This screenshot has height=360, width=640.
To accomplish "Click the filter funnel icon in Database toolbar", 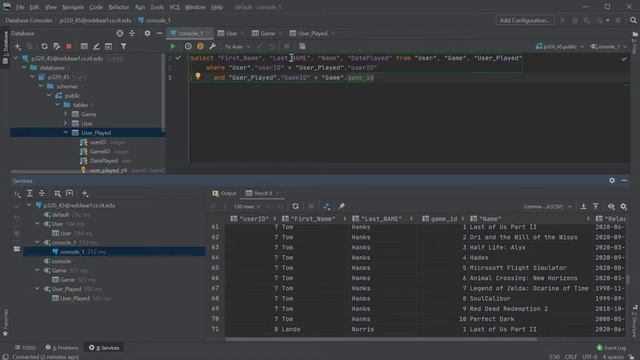I will tap(123, 47).
